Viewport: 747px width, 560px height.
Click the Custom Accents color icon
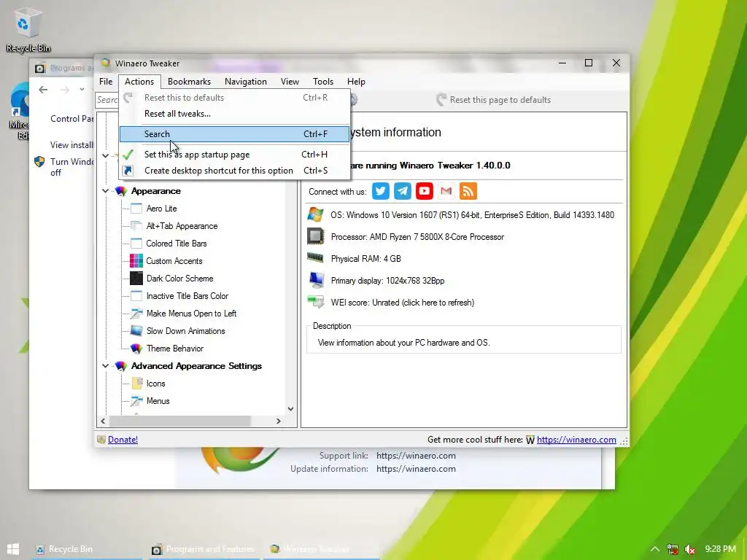136,261
